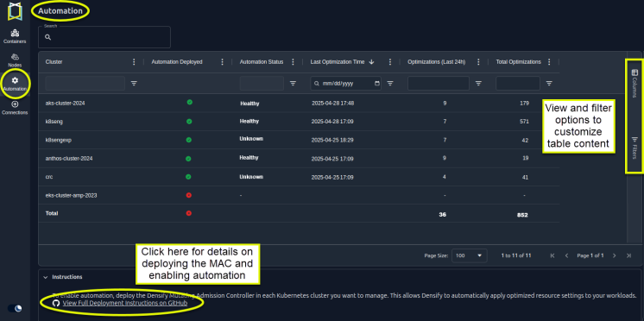Screen dimensions: 644x321
Task: Click the filter icon beside Cluster filter field
Action: pos(134,84)
